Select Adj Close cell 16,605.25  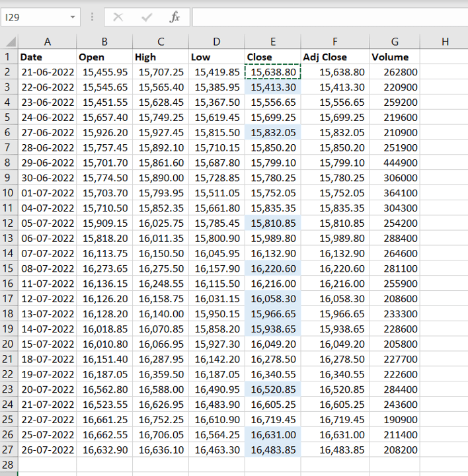335,405
